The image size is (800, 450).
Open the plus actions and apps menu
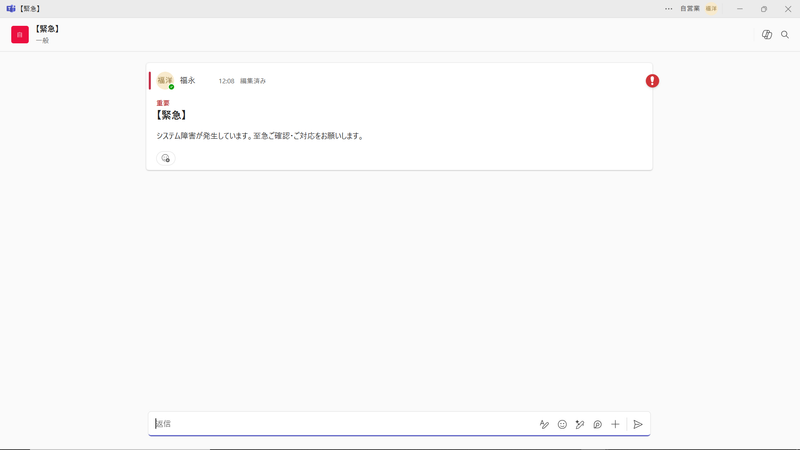615,424
